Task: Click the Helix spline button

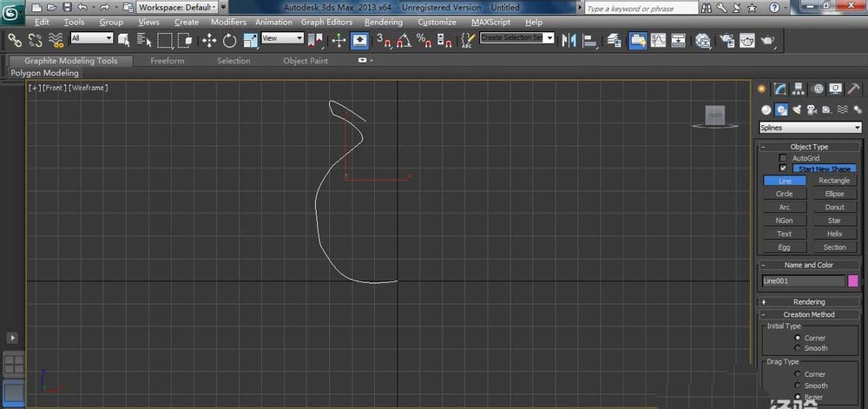Action: click(x=834, y=234)
